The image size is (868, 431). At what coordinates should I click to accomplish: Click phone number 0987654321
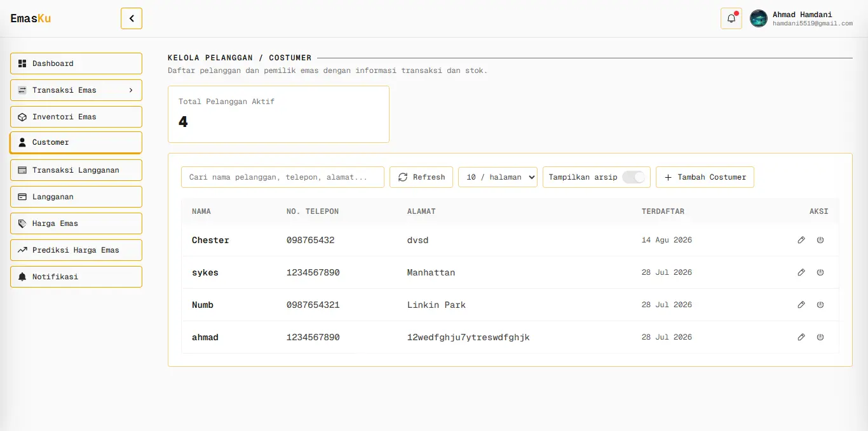point(313,305)
